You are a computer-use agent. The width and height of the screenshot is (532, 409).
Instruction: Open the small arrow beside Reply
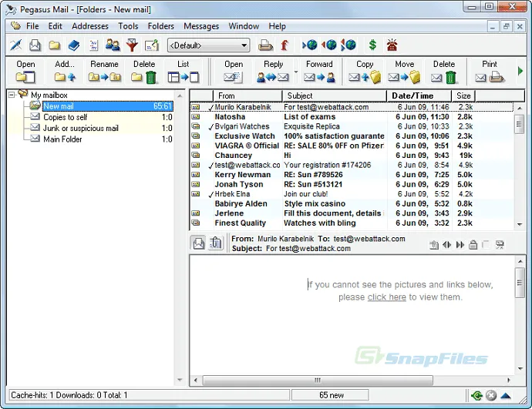[x=296, y=72]
